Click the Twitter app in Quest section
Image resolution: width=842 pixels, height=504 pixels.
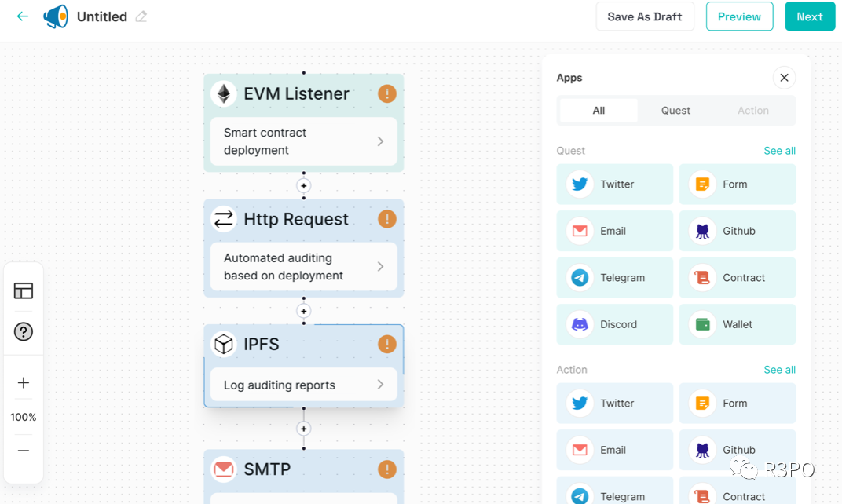click(614, 184)
